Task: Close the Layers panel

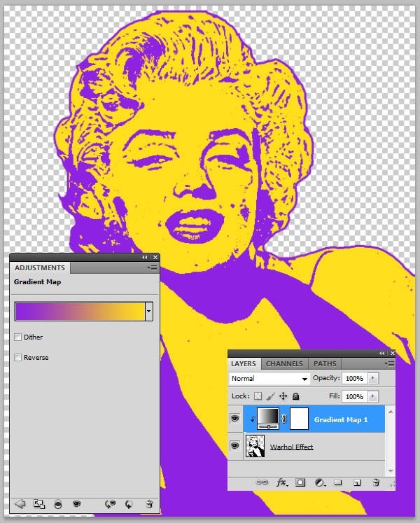Action: tap(392, 353)
